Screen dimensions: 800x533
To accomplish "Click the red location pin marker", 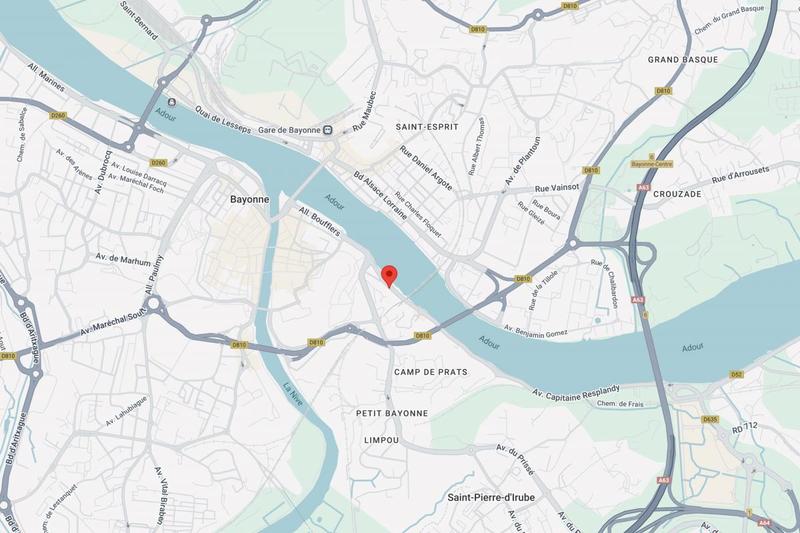I will (389, 276).
